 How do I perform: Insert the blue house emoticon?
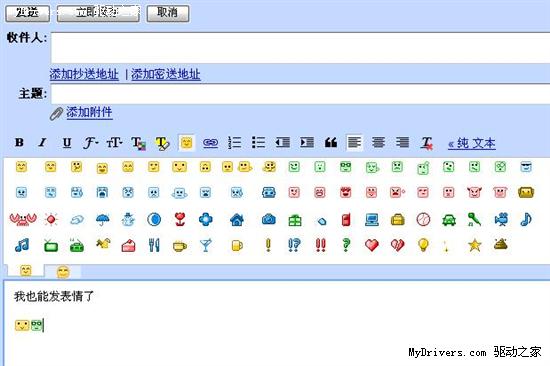tap(237, 220)
